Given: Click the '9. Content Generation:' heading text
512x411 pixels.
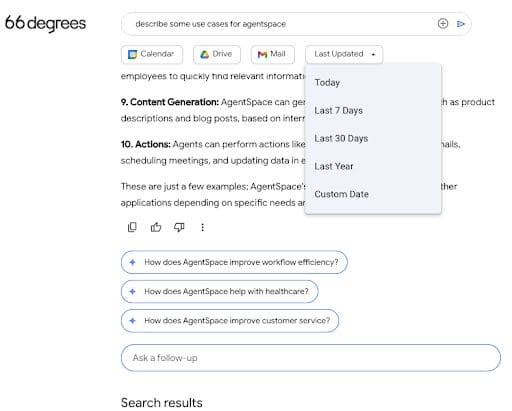Looking at the screenshot, I should (170, 102).
